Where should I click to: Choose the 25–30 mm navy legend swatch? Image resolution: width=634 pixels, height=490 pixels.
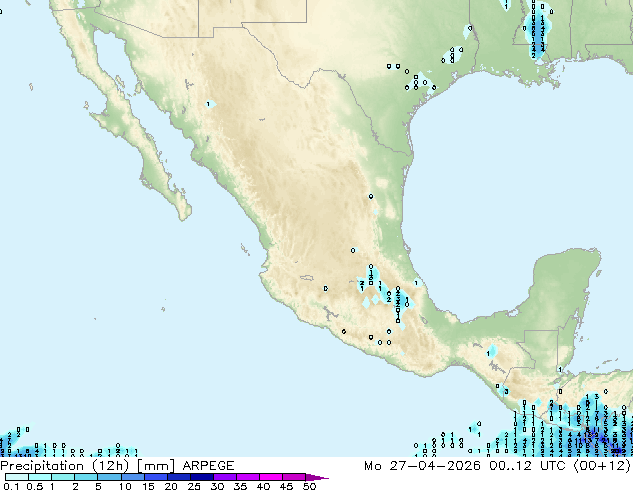(x=201, y=477)
